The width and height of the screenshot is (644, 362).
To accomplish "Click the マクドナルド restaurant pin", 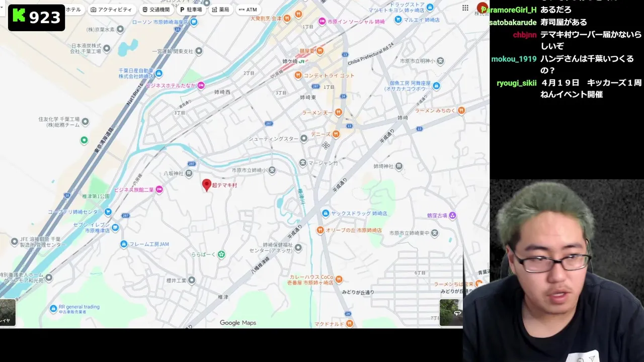I will [x=349, y=323].
